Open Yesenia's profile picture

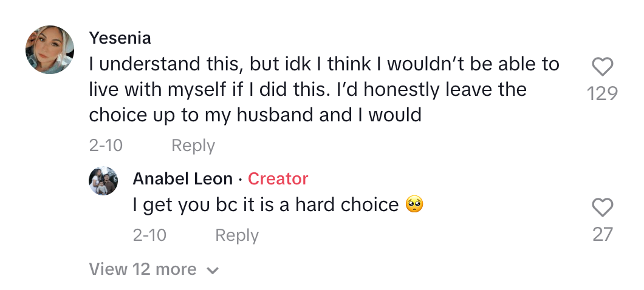(x=50, y=50)
